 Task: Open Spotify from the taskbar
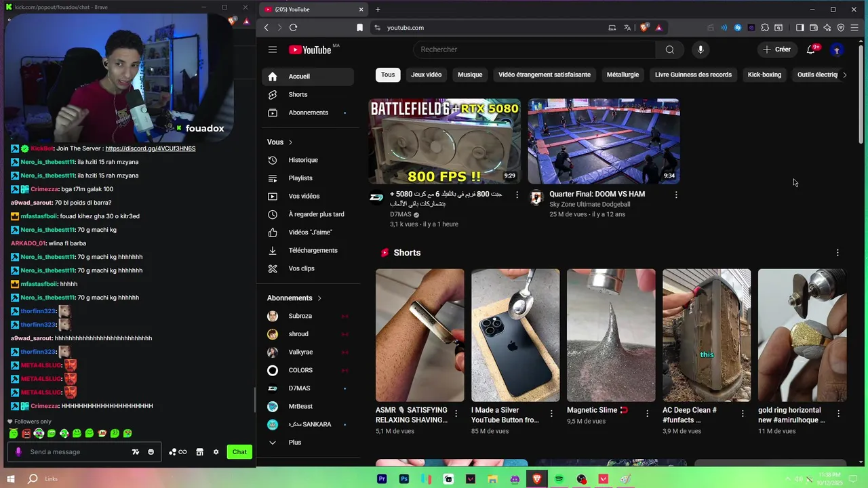tap(559, 479)
